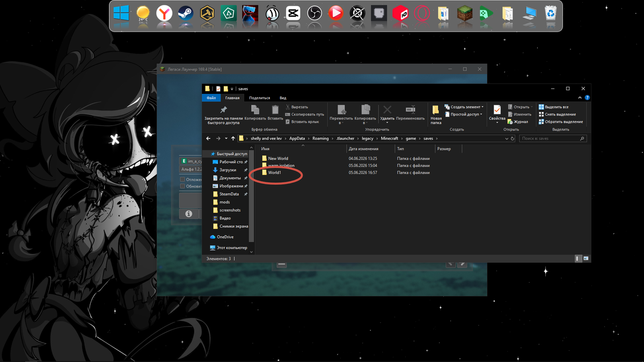Click the Переименовать ribbon button
Screen dimensions: 644x362
coord(411,113)
